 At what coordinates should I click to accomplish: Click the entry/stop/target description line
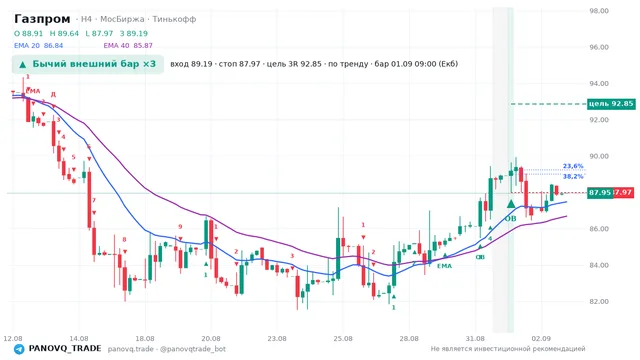pos(314,64)
